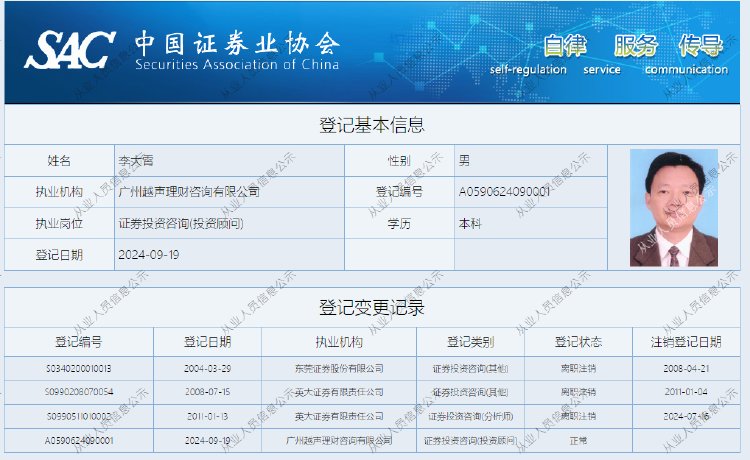Click the communication caption

coord(686,70)
